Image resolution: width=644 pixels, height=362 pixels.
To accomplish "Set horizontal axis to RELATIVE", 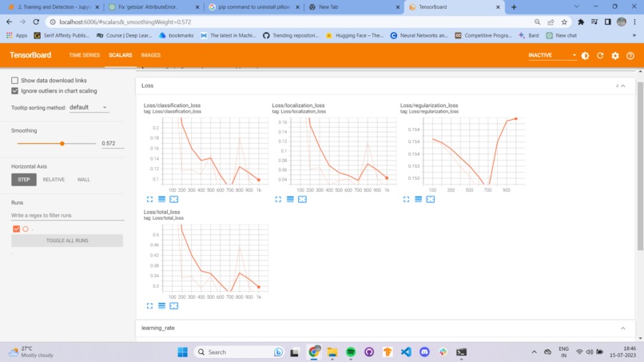I will point(54,180).
